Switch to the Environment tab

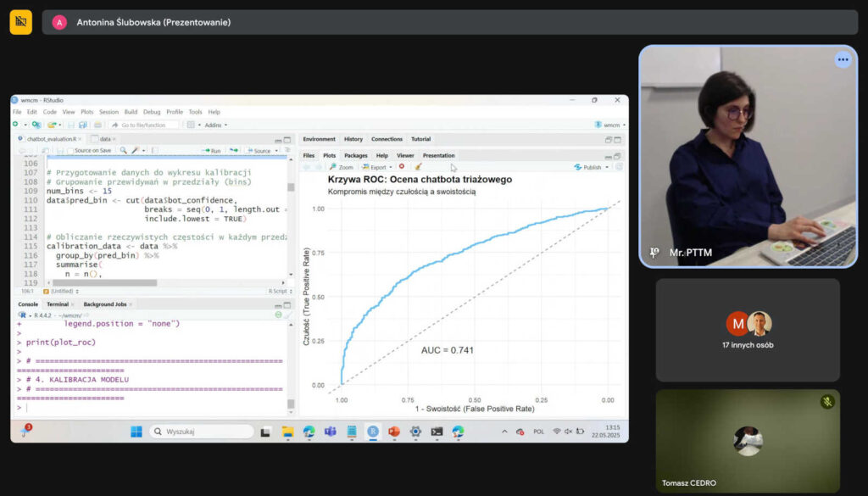tap(319, 139)
